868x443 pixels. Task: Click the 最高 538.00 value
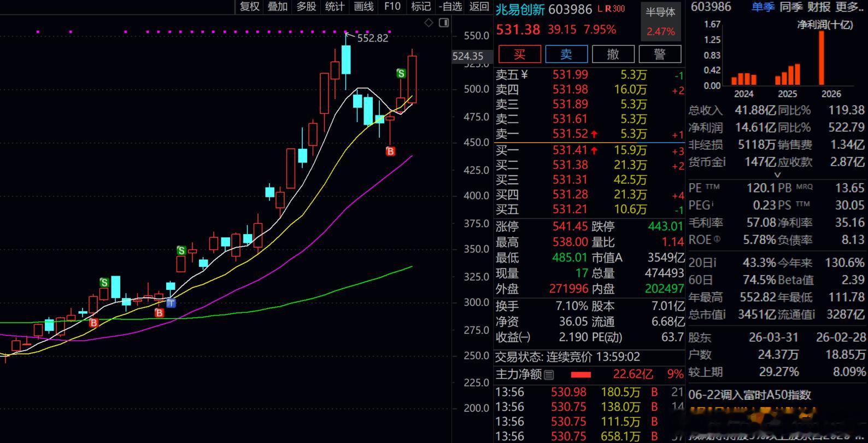click(570, 242)
